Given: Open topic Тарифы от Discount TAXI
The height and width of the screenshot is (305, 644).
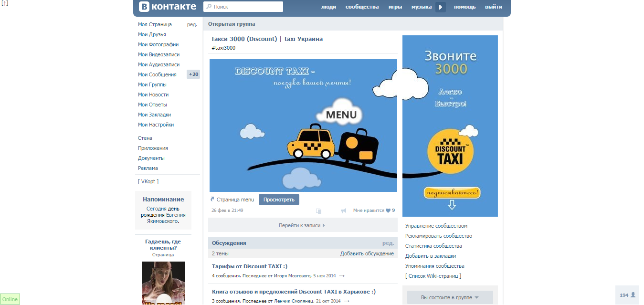Looking at the screenshot, I should coord(250,266).
